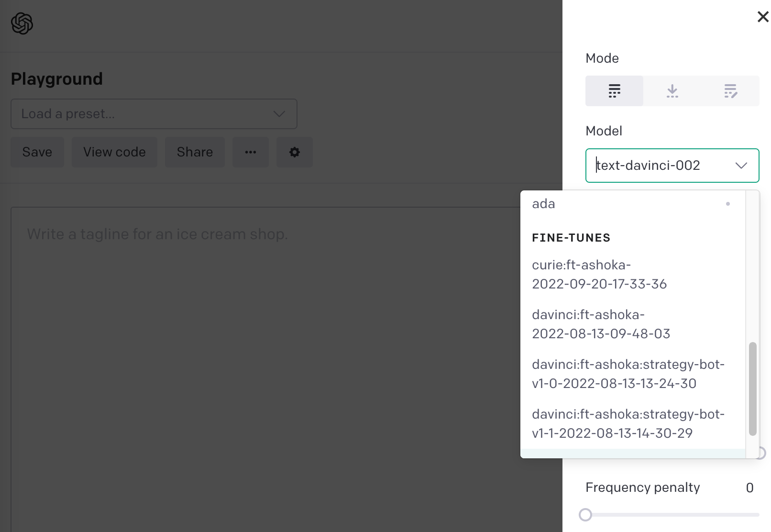Pick strategy-bot-v1-1-2022-08-13-14-30-29 fine-tune

(x=633, y=424)
